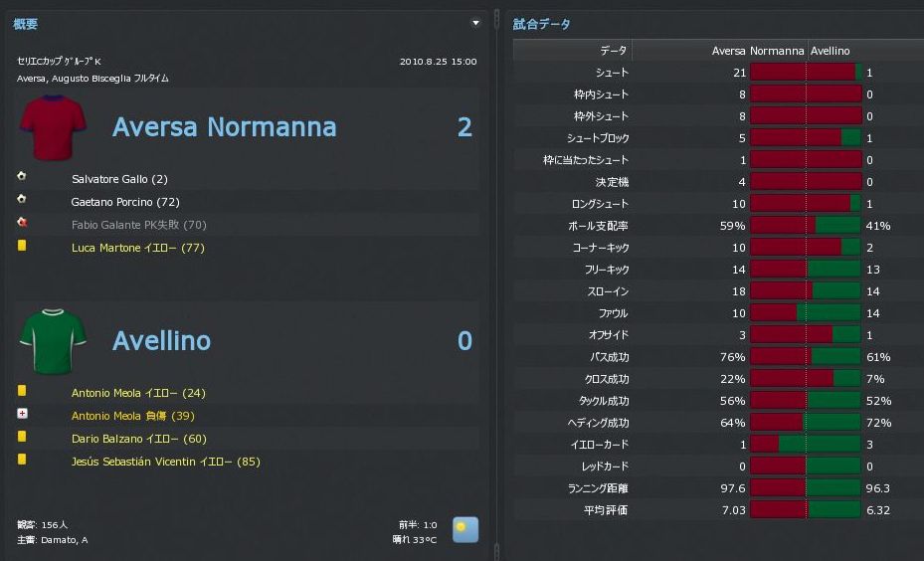Image resolution: width=924 pixels, height=561 pixels.
Task: Select Jesús Sebastián Vicentin booking entry
Action: tap(165, 462)
